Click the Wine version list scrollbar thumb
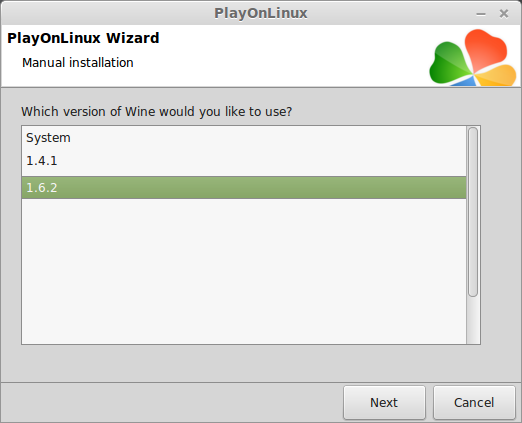The width and height of the screenshot is (522, 423). point(473,212)
